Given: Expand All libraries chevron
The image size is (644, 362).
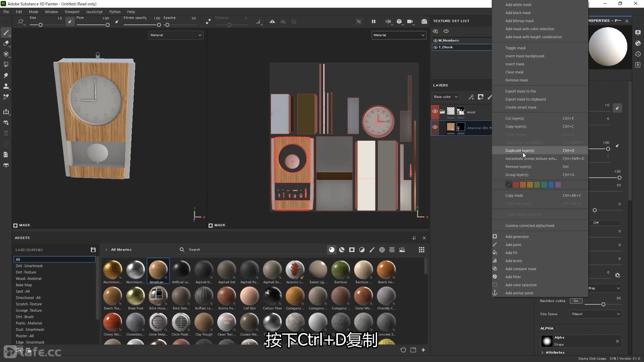Looking at the screenshot, I should [106, 250].
